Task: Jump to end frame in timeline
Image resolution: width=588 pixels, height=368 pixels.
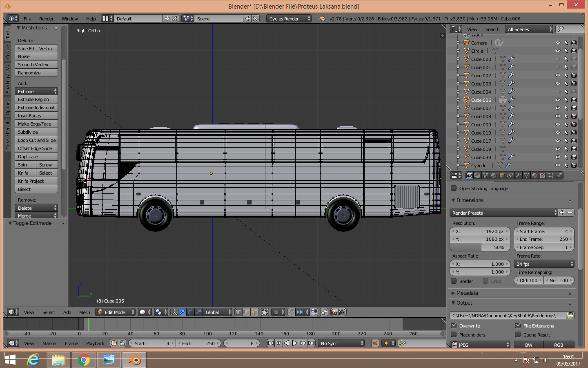Action: point(312,343)
